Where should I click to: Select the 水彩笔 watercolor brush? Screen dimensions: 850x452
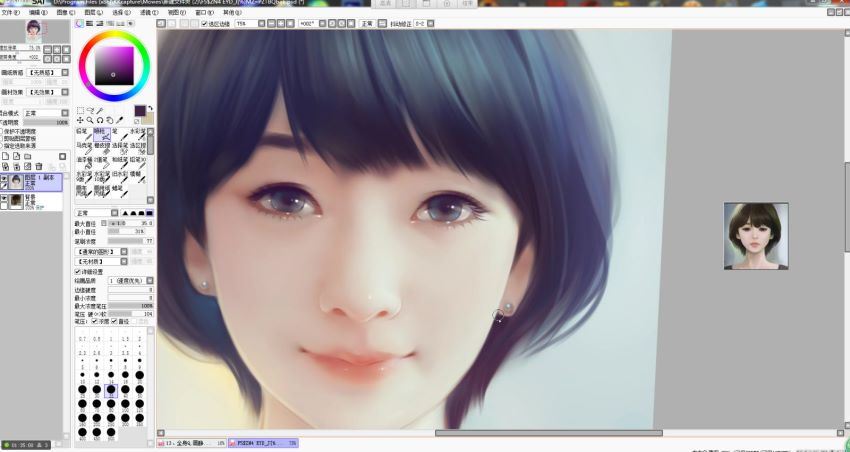[137, 134]
